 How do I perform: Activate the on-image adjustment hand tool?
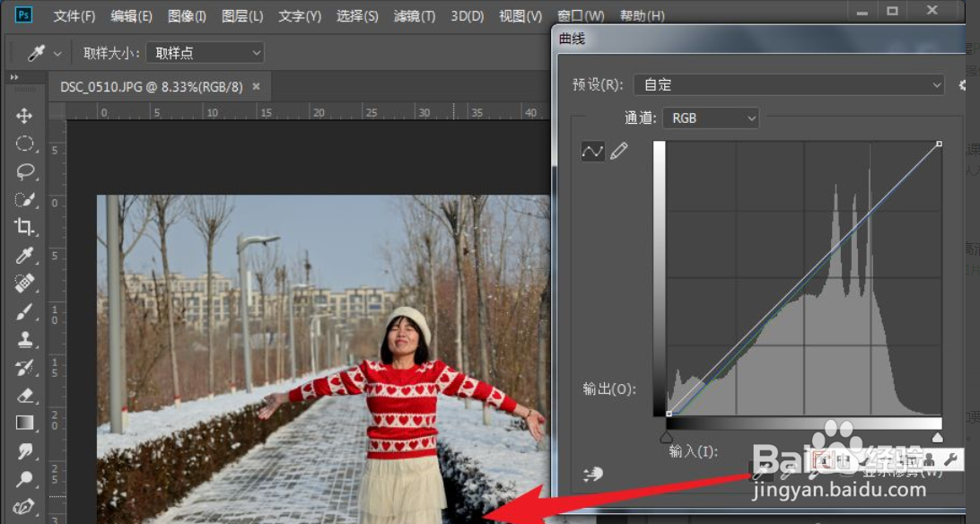pyautogui.click(x=592, y=474)
